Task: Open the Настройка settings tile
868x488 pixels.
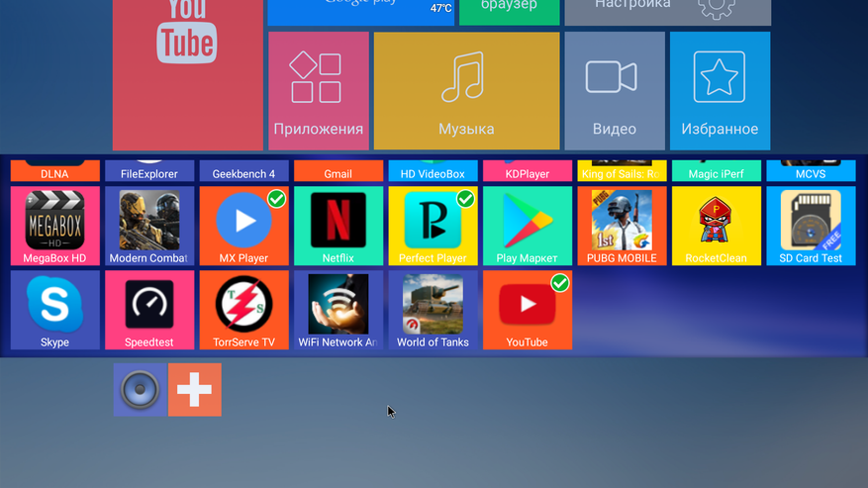Action: [x=668, y=12]
